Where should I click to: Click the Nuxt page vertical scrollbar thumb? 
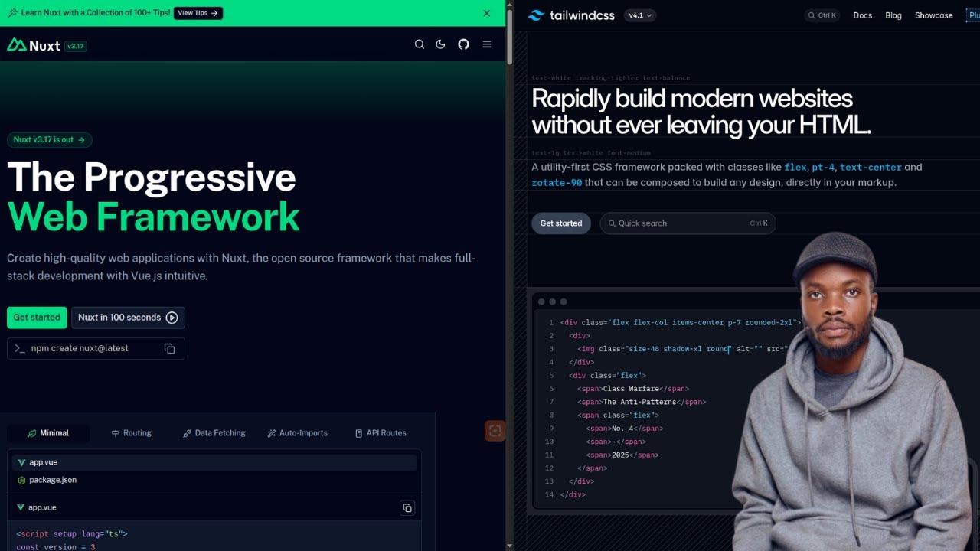[x=509, y=38]
